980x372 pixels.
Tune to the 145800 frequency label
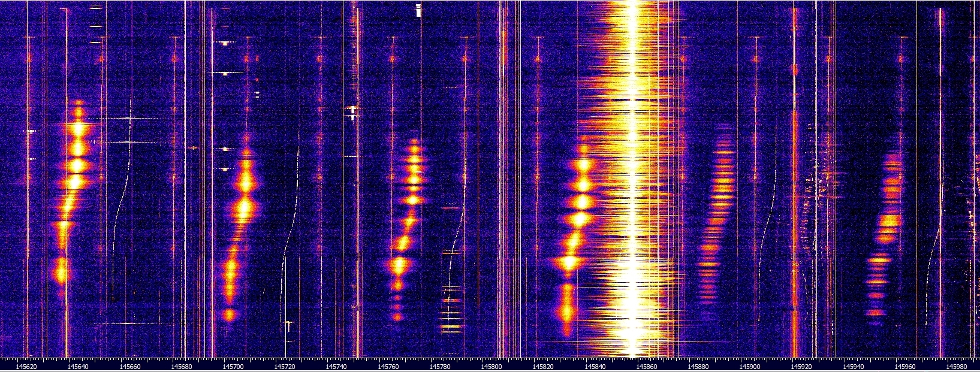click(492, 365)
